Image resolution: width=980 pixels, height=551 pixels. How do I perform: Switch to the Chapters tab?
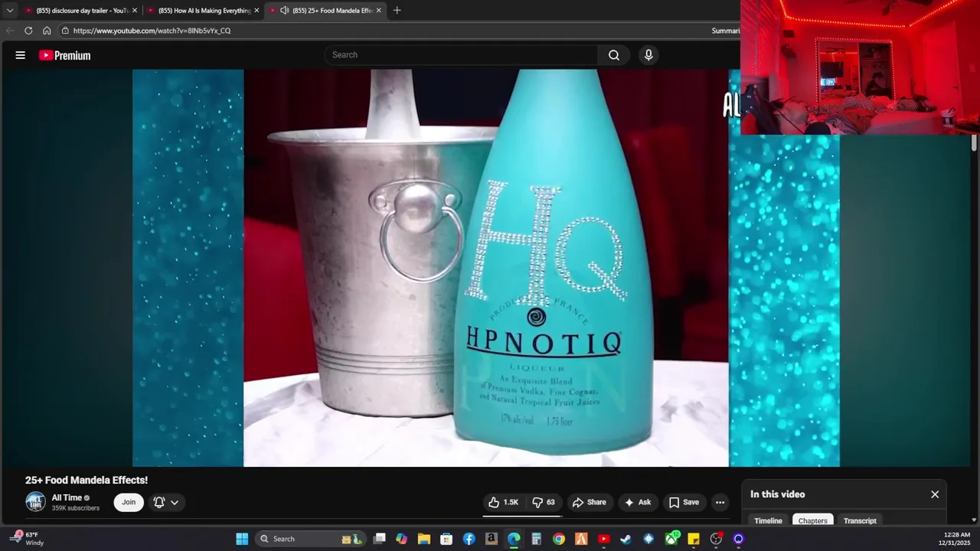[x=813, y=520]
